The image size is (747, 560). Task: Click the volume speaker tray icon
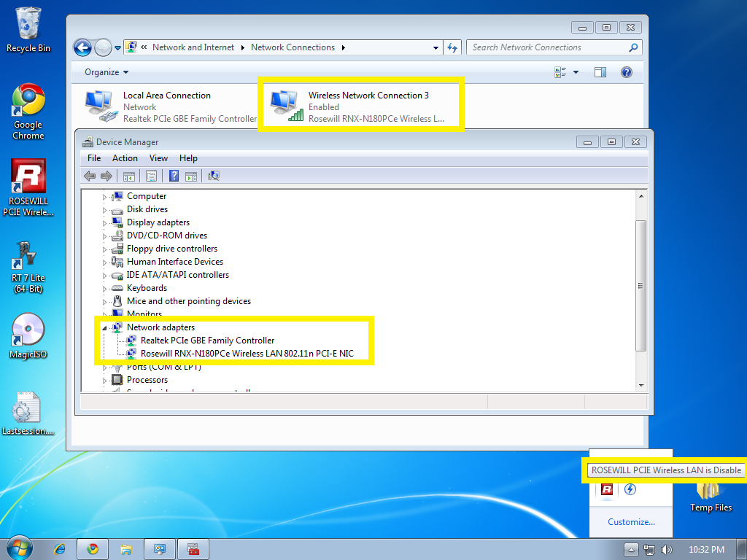pyautogui.click(x=667, y=550)
